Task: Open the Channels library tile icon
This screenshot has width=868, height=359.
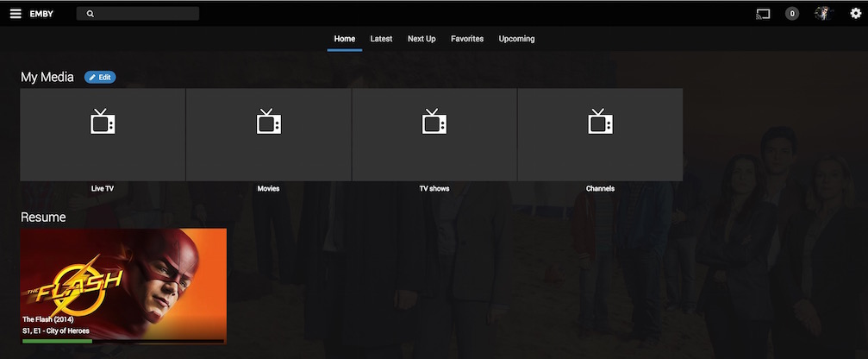Action: click(600, 121)
